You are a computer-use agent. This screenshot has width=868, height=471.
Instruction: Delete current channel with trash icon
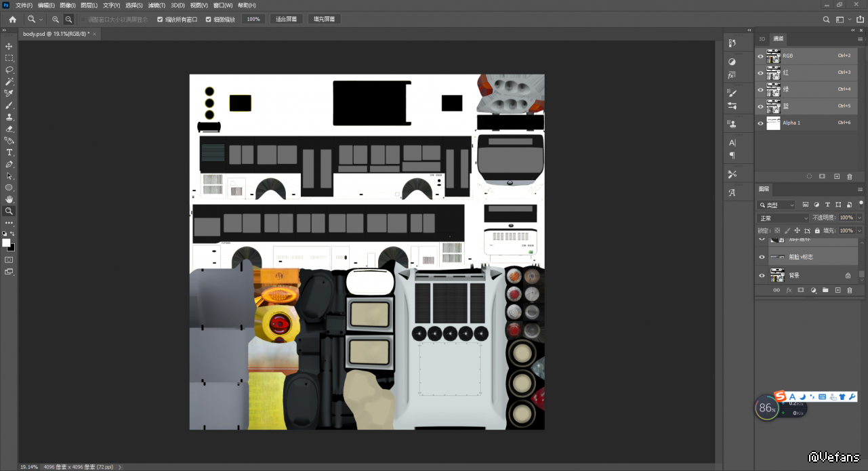850,176
